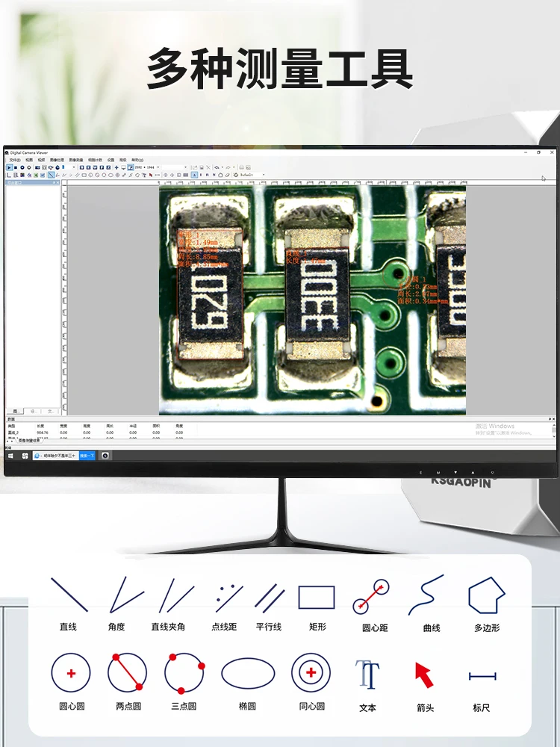This screenshot has width=560, height=747.
Task: Select the 标尺 ruler scale icon
Action: click(482, 676)
